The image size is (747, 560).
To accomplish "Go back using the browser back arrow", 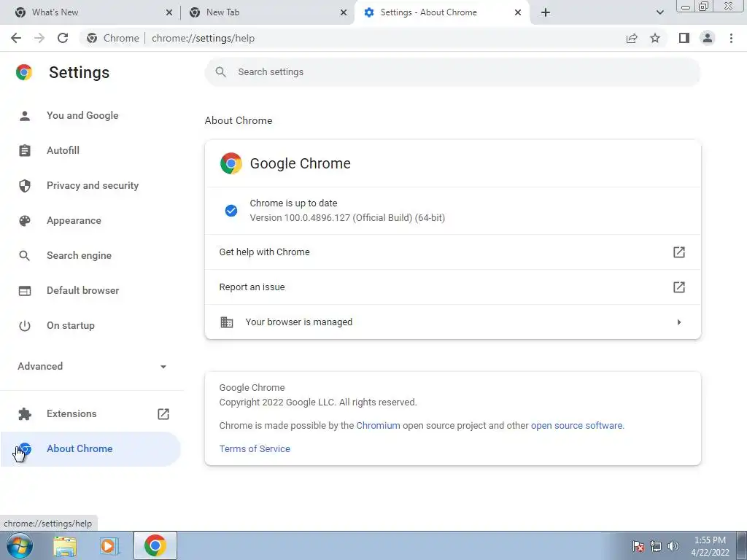I will point(16,38).
